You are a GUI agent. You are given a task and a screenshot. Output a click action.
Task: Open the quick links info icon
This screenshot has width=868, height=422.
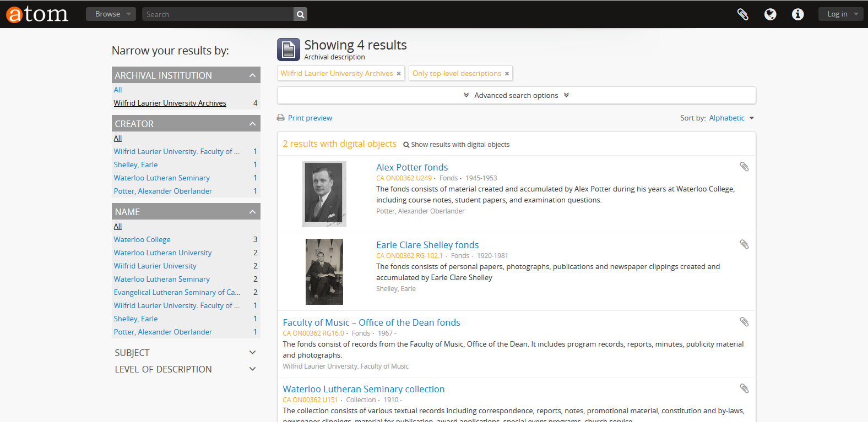798,14
